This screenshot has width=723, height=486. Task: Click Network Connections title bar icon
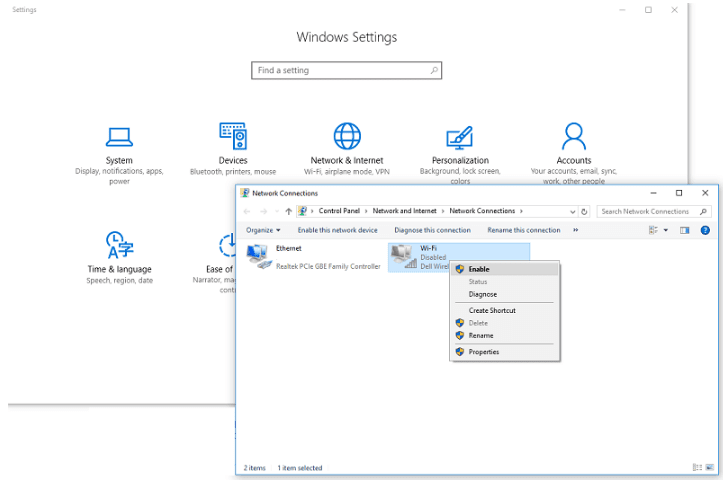[x=245, y=193]
